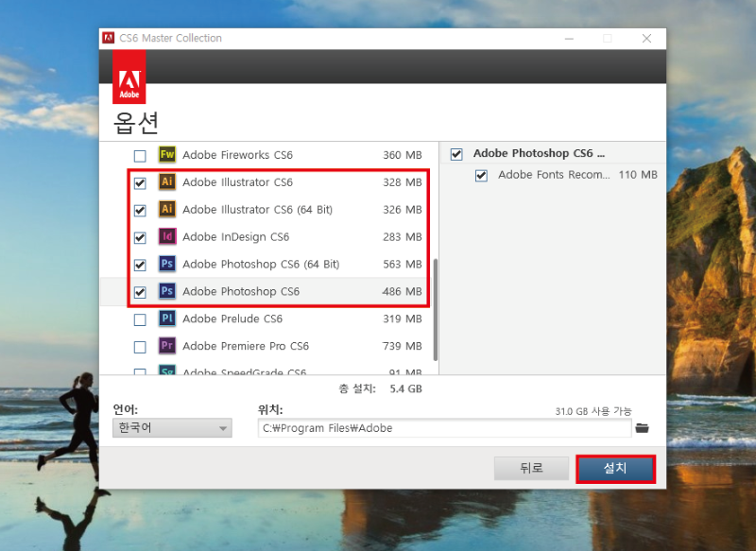The image size is (756, 551).
Task: Click the Adobe Prelude CS6 Pl icon
Action: point(167,319)
